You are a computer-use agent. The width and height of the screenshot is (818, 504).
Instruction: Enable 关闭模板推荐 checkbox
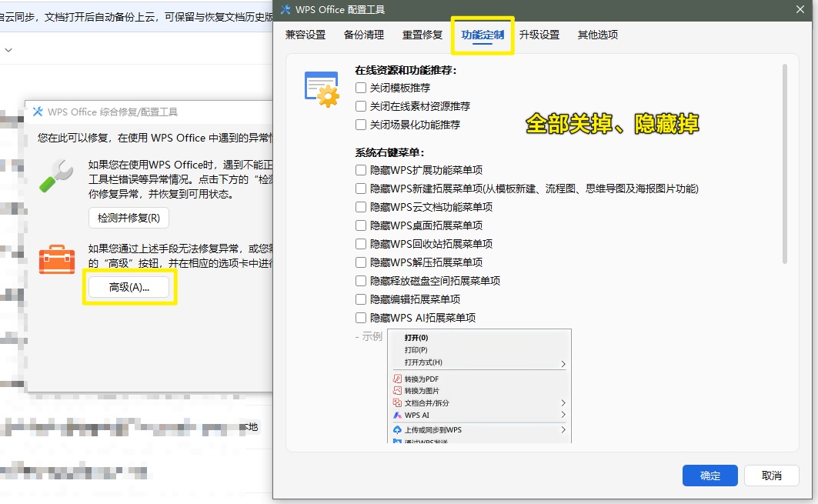pos(360,88)
